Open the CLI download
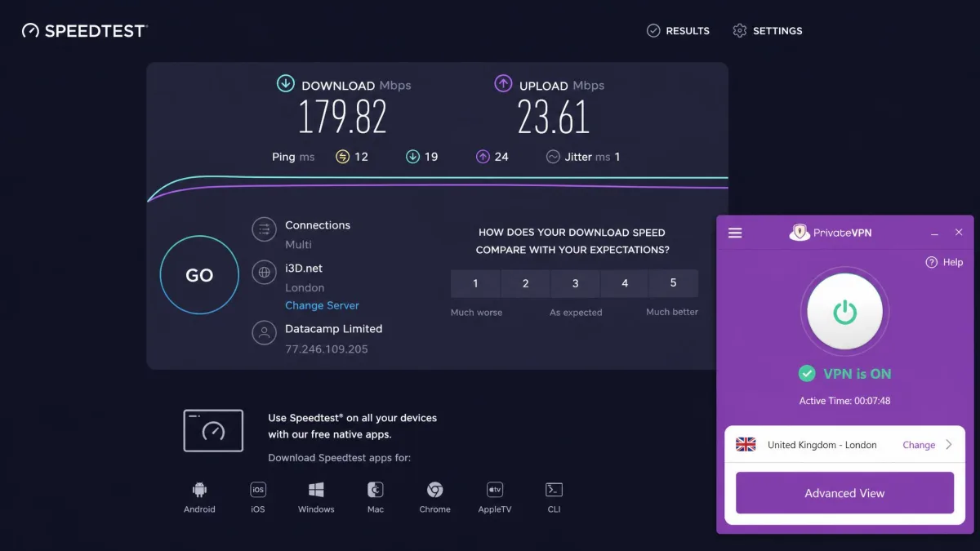The height and width of the screenshot is (551, 980). click(554, 497)
